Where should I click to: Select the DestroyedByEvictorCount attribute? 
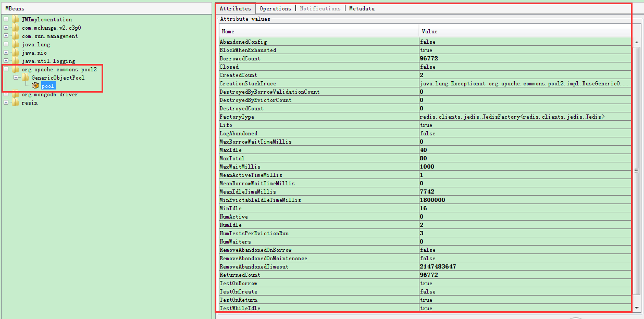[x=255, y=100]
